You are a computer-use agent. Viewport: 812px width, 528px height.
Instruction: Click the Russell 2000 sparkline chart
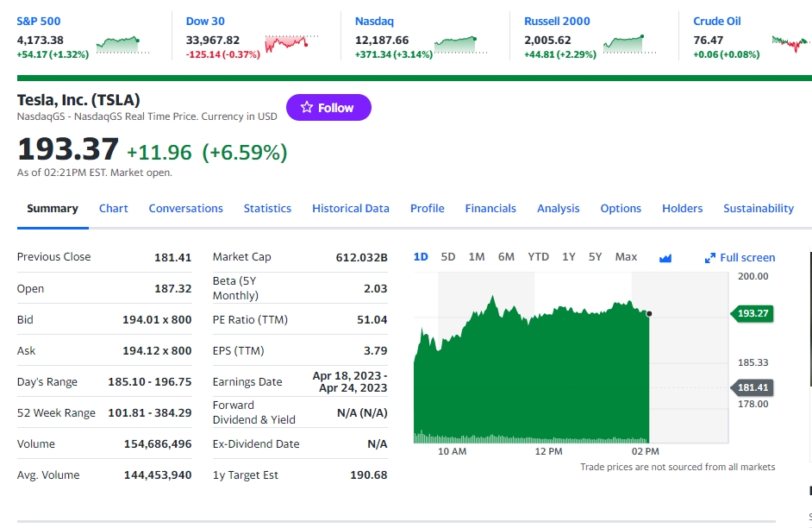[630, 45]
